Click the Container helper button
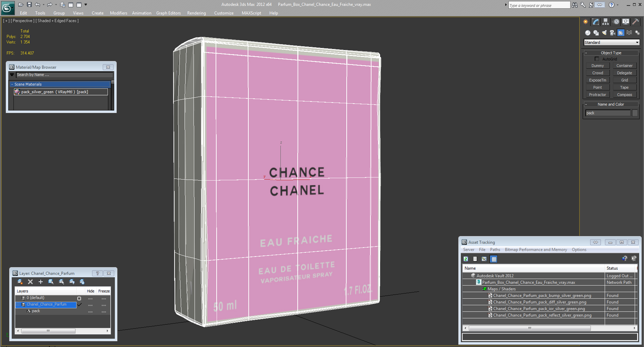Viewport: 644px width, 347px height. (624, 66)
